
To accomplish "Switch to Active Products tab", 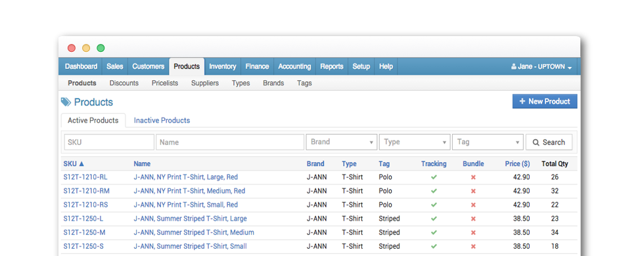I will [93, 120].
